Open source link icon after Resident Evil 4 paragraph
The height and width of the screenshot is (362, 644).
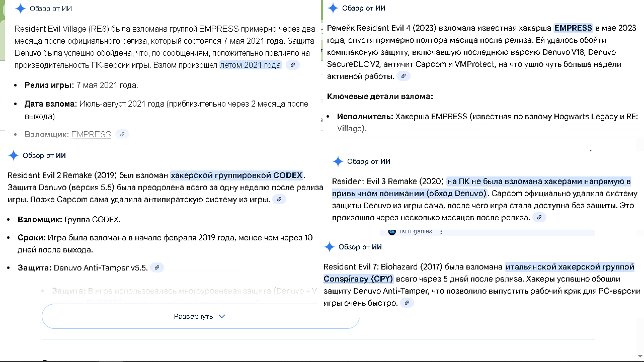click(x=404, y=76)
